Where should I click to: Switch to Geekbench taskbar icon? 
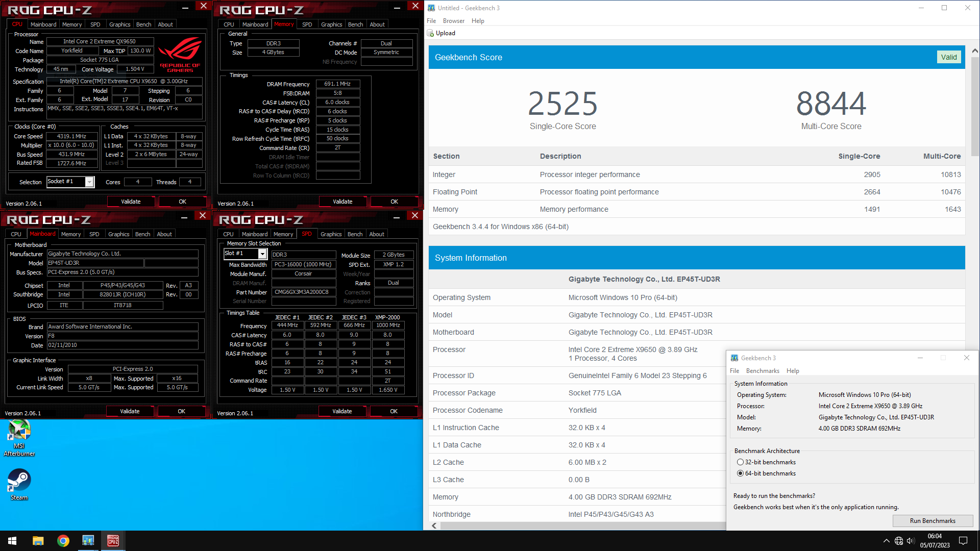point(88,541)
